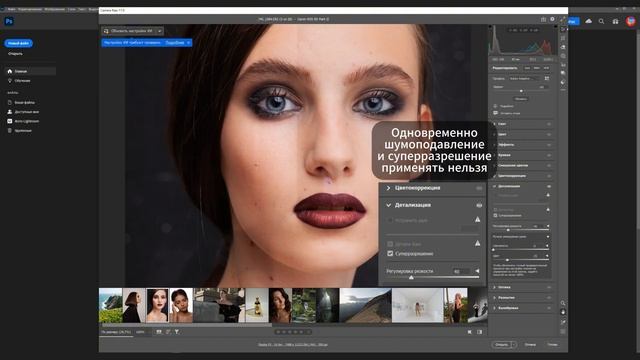Image resolution: width=640 pixels, height=360 pixels.
Task: Open the workflow options link at bottom center
Action: pyautogui.click(x=293, y=344)
